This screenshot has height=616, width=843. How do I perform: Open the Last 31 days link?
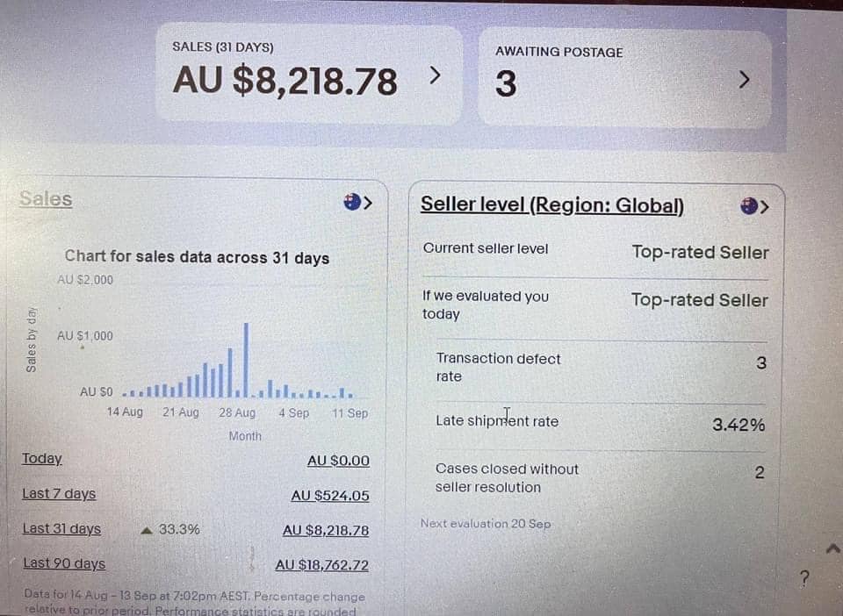(61, 529)
